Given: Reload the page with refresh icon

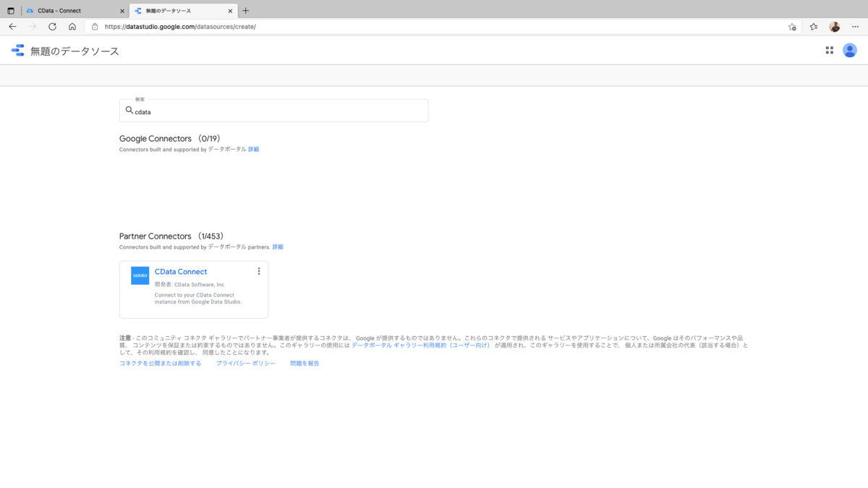Looking at the screenshot, I should 52,26.
